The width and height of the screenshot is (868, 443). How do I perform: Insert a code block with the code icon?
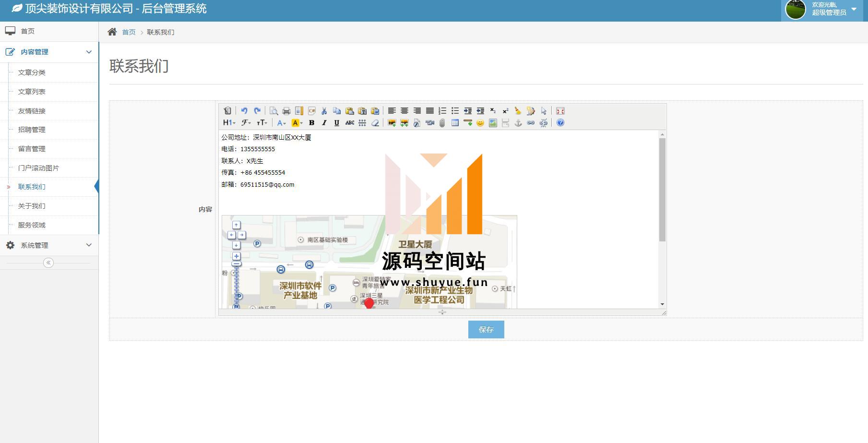(x=312, y=111)
